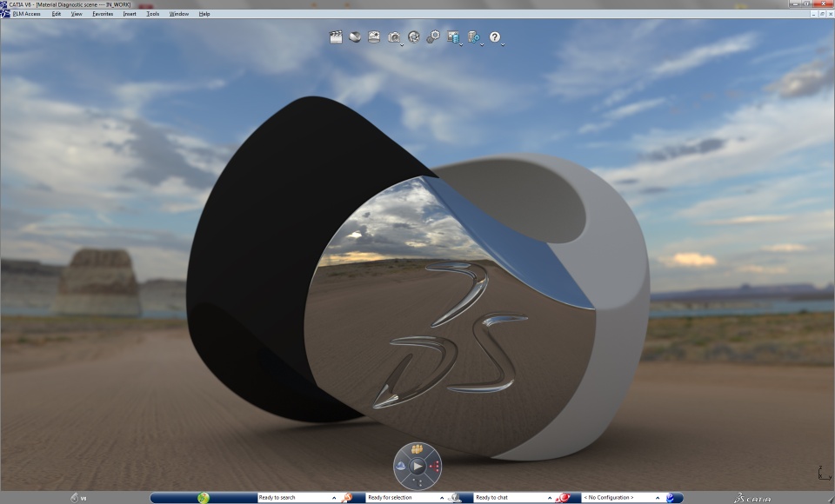Expand the camera icon dropdown arrow

tap(402, 44)
